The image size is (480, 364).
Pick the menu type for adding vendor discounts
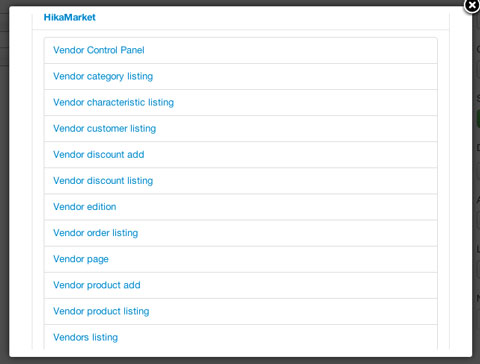tap(99, 154)
